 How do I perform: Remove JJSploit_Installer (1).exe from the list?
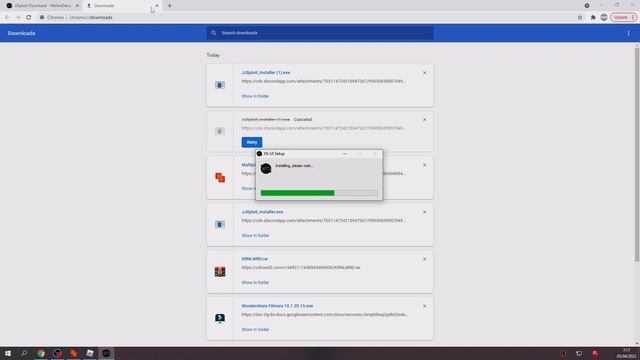424,73
